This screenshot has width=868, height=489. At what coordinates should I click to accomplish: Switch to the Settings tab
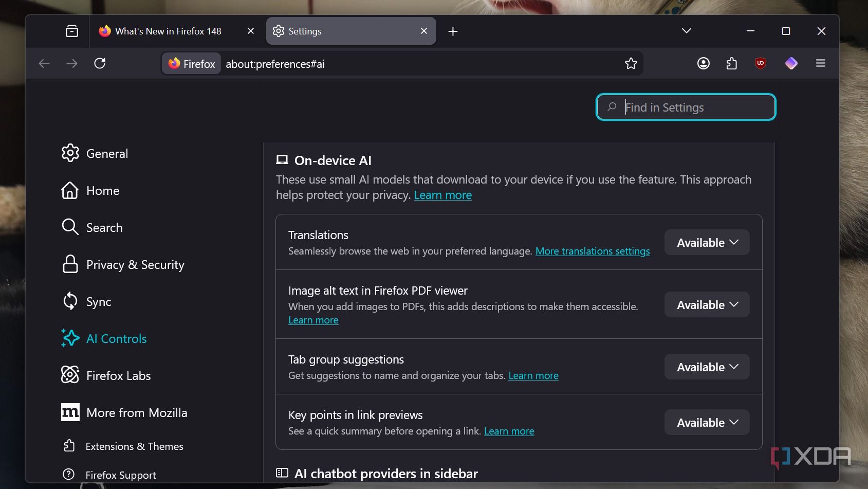click(351, 31)
